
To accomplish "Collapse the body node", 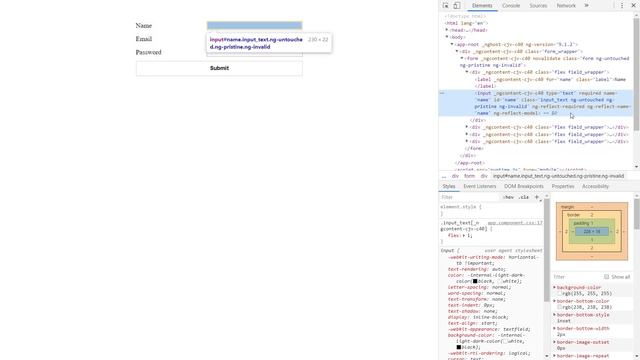I will 447,37.
